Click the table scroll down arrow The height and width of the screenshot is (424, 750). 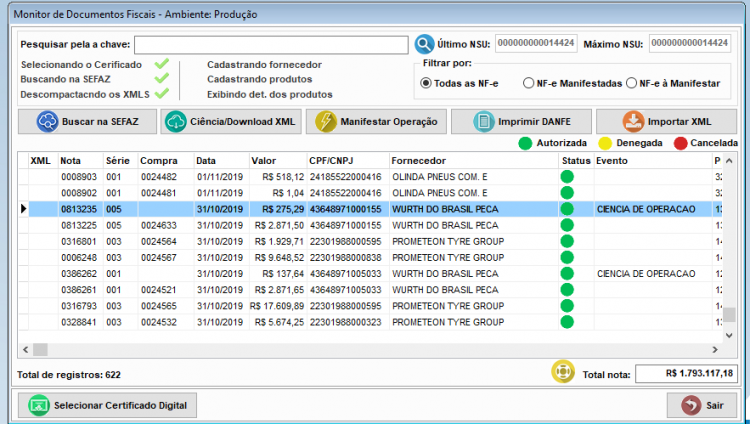click(729, 335)
